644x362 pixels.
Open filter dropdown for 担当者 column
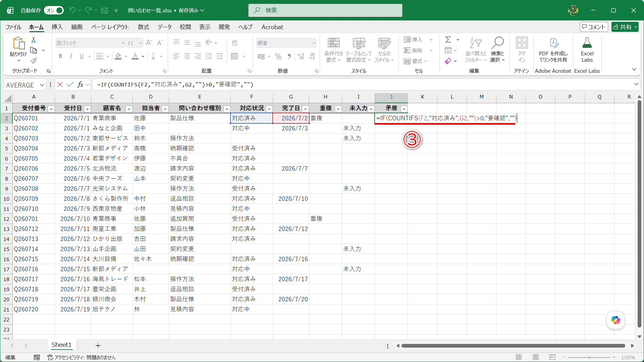(x=165, y=109)
